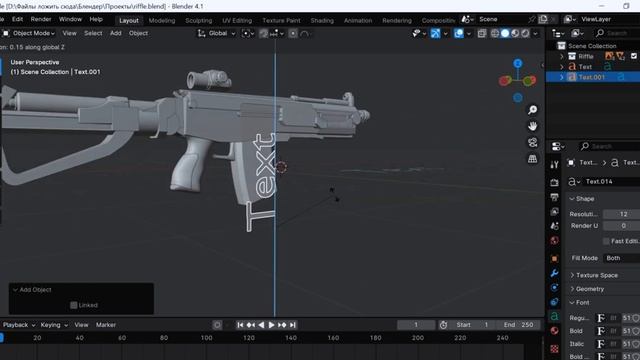Image resolution: width=640 pixels, height=360 pixels.
Task: Toggle the Linked checkbox in Add Object
Action: coord(74,305)
